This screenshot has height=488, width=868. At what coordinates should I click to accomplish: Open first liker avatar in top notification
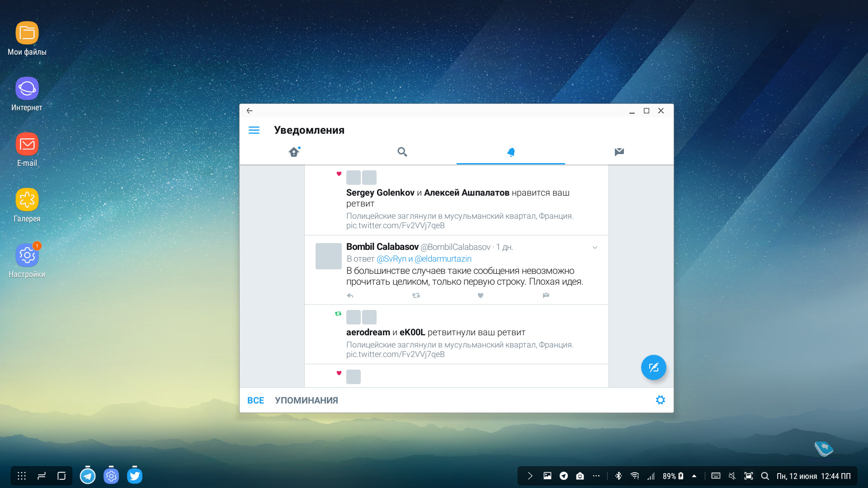354,178
